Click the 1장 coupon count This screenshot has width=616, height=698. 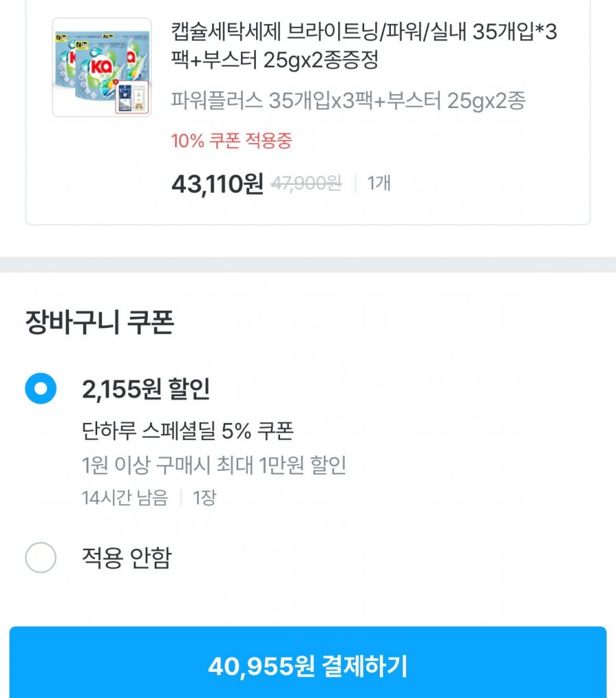[204, 497]
